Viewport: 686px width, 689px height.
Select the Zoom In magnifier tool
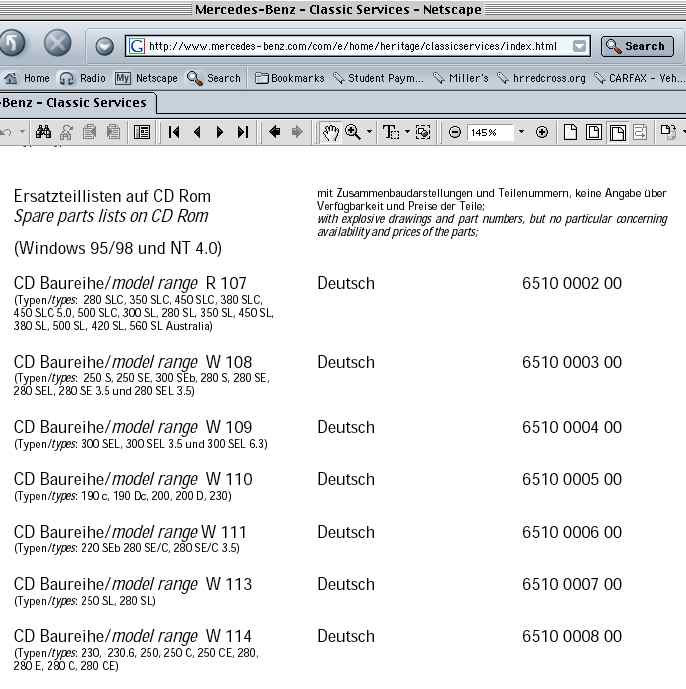[353, 132]
